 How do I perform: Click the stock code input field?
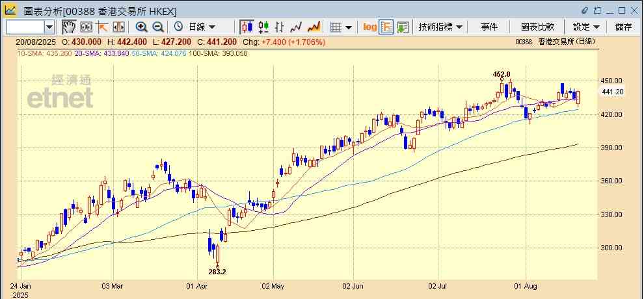point(25,27)
